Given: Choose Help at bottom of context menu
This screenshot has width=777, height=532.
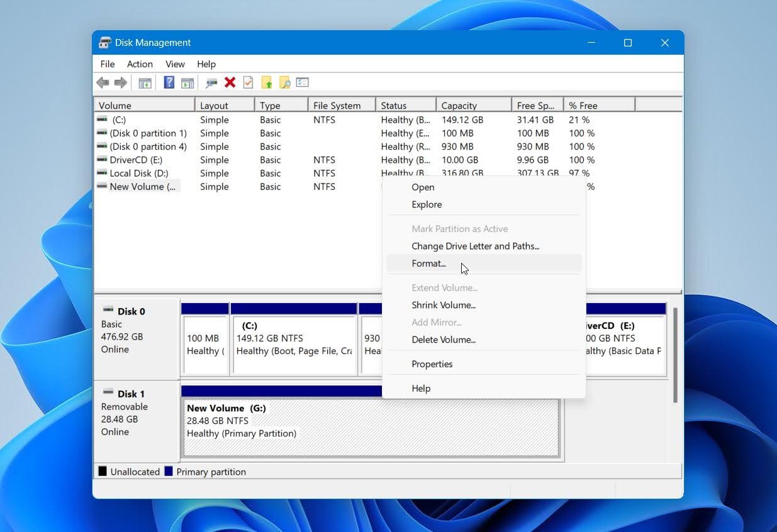Looking at the screenshot, I should click(484, 389).
